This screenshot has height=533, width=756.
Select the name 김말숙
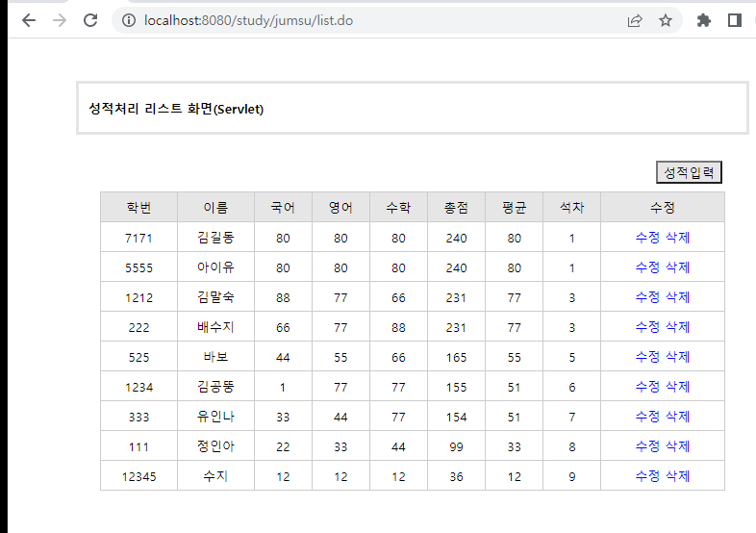coord(215,297)
